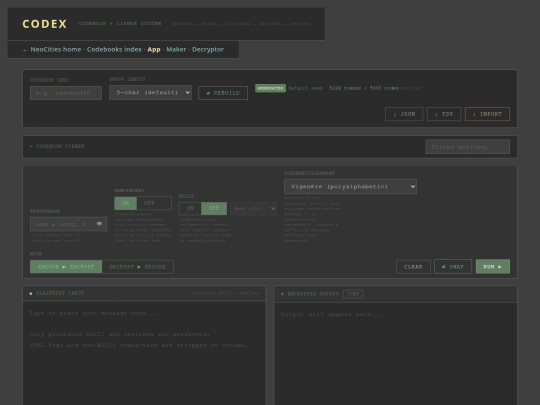The image size is (540, 405).
Task: Click the CODEX logo title
Action: pyautogui.click(x=45, y=24)
